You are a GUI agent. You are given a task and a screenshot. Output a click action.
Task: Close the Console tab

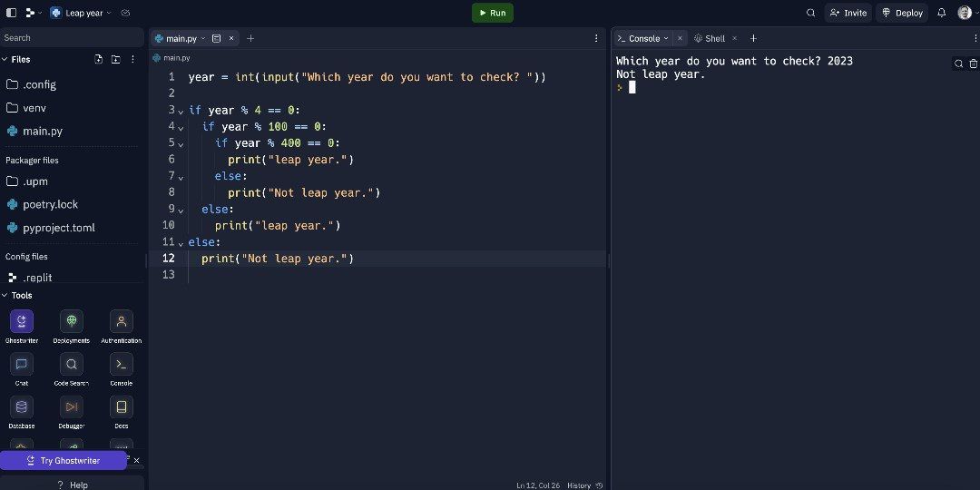click(680, 38)
